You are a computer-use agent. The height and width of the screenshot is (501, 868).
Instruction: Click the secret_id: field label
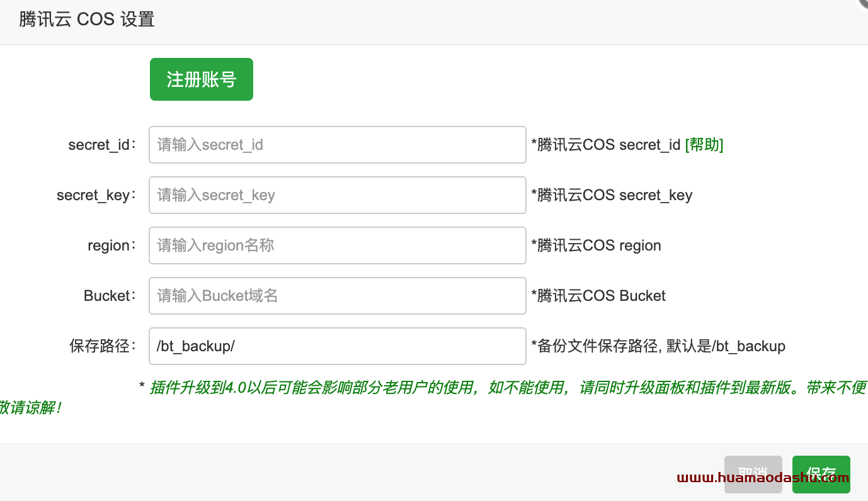[x=103, y=145]
